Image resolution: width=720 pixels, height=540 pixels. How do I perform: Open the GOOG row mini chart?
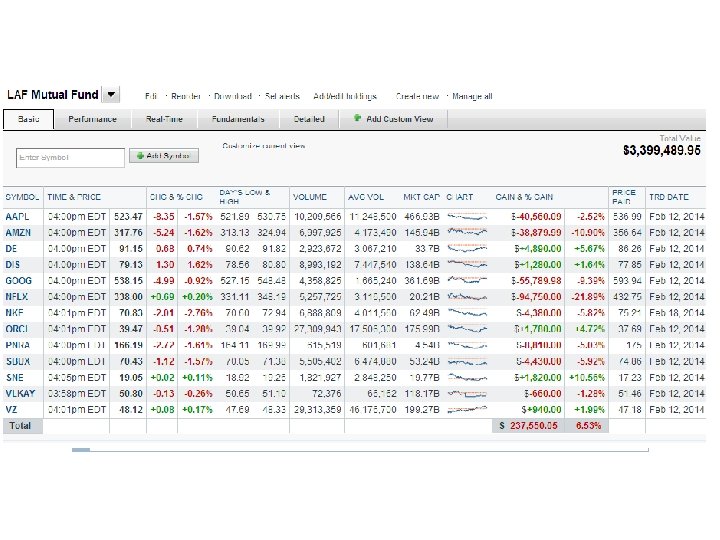coord(467,281)
